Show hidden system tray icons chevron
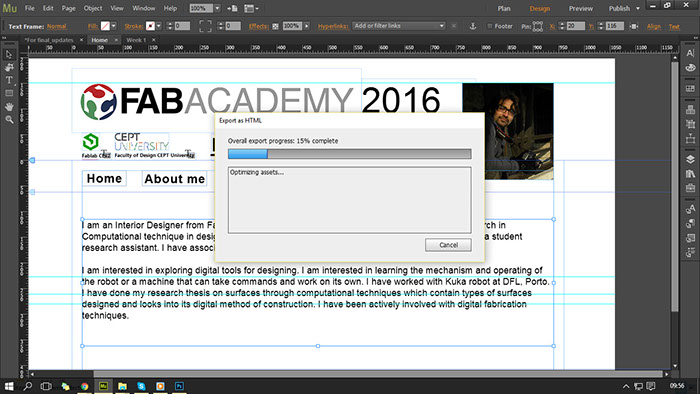The image size is (700, 394). click(626, 386)
